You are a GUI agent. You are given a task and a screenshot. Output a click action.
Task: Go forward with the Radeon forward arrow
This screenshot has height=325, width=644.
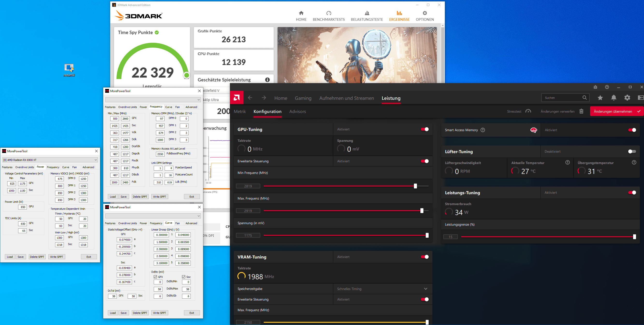coord(264,98)
